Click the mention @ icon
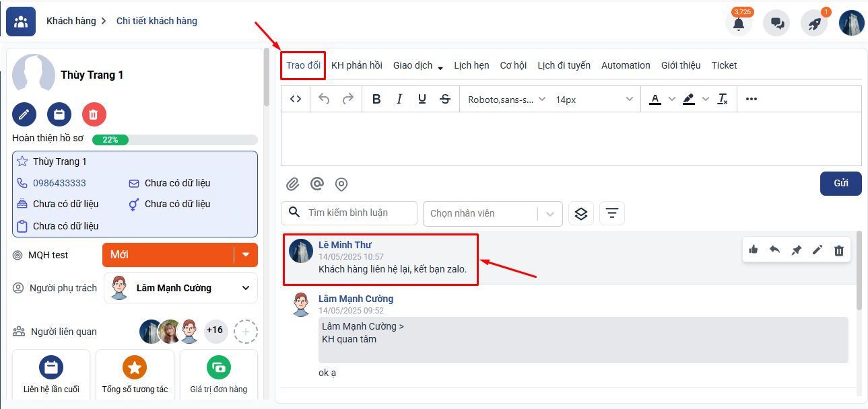The image size is (868, 409). (316, 184)
